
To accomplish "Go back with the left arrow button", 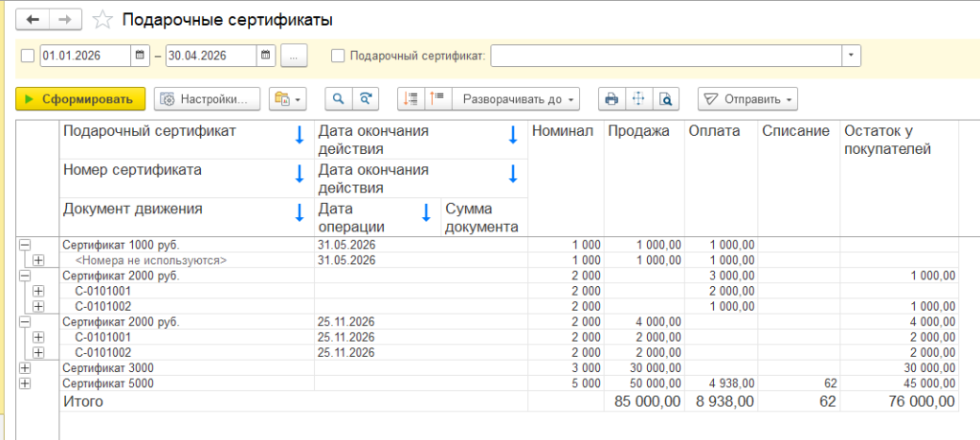I will coord(33,19).
